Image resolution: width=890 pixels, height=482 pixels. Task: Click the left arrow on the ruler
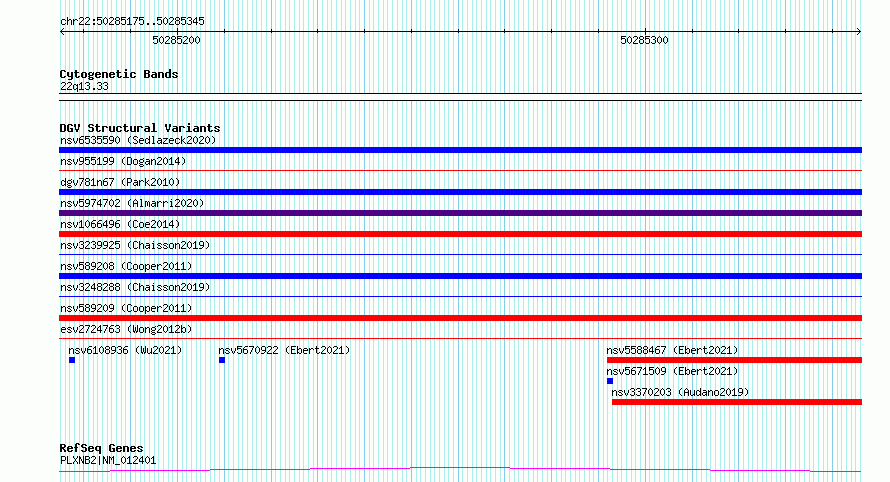pyautogui.click(x=62, y=32)
